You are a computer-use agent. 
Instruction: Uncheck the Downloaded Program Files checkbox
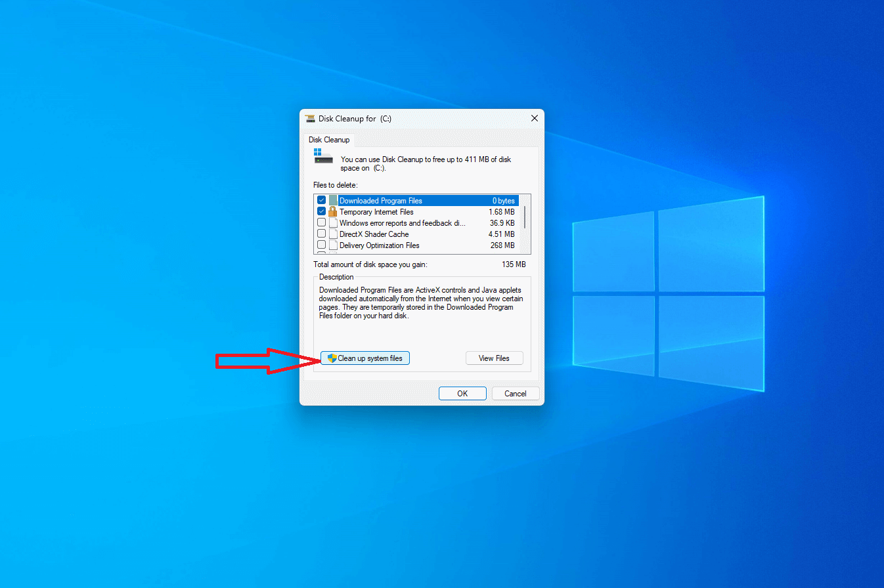[321, 200]
